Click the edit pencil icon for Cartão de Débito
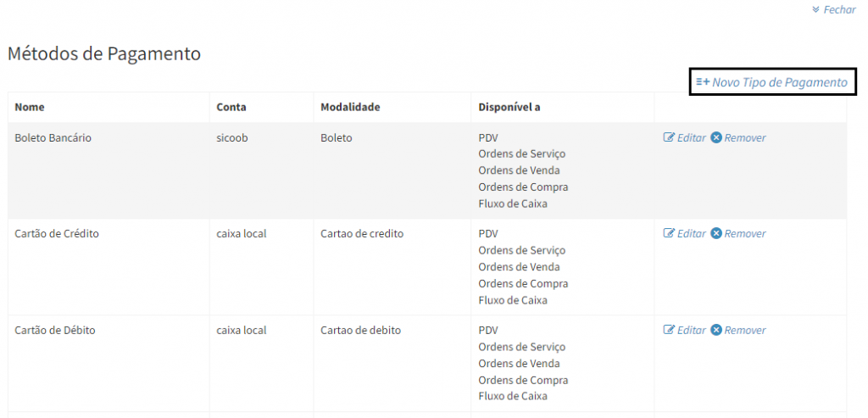 (x=669, y=331)
